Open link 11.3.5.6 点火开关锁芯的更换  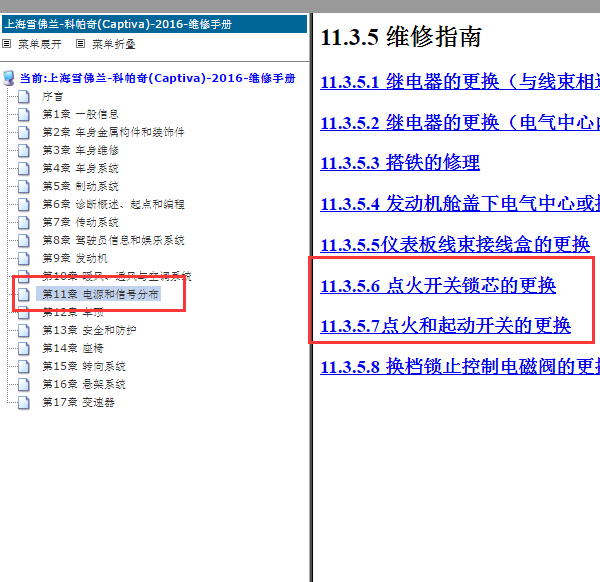(438, 285)
